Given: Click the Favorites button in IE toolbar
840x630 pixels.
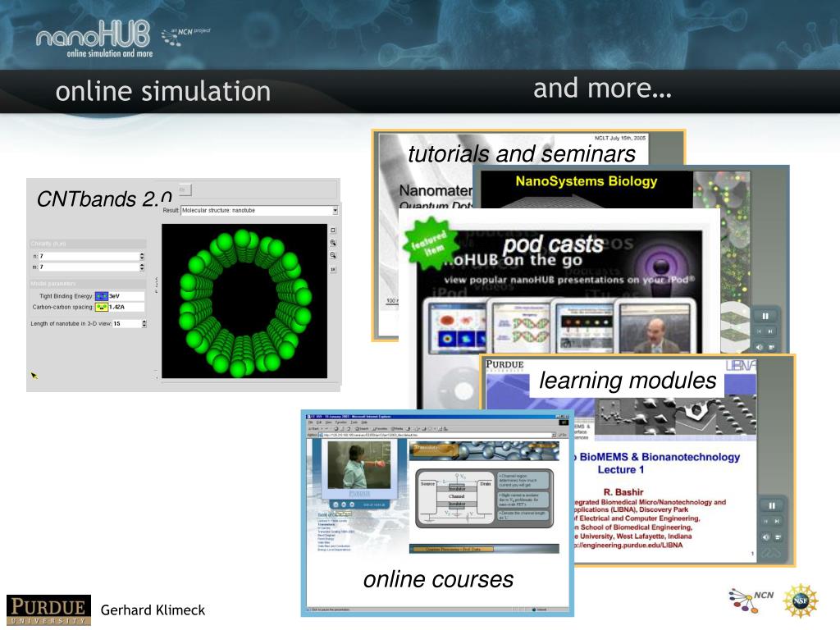Looking at the screenshot, I should (x=380, y=428).
